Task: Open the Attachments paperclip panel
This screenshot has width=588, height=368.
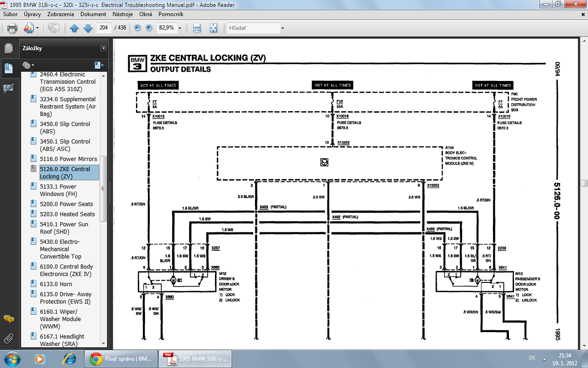Action: tap(8, 339)
